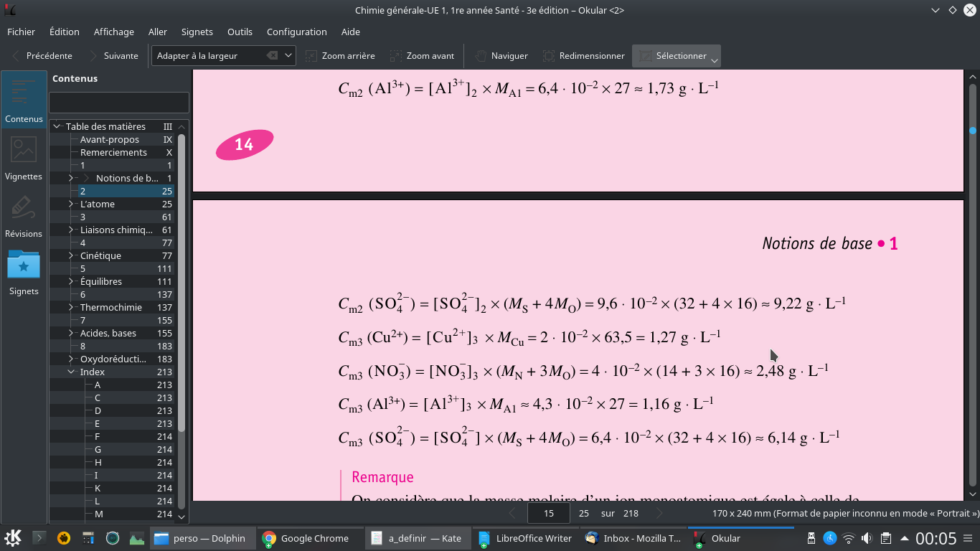Open the Signets menu
The image size is (980, 551).
pyautogui.click(x=197, y=32)
